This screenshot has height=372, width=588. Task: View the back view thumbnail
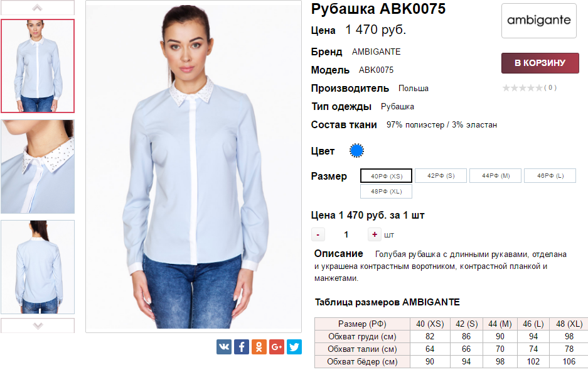click(38, 267)
